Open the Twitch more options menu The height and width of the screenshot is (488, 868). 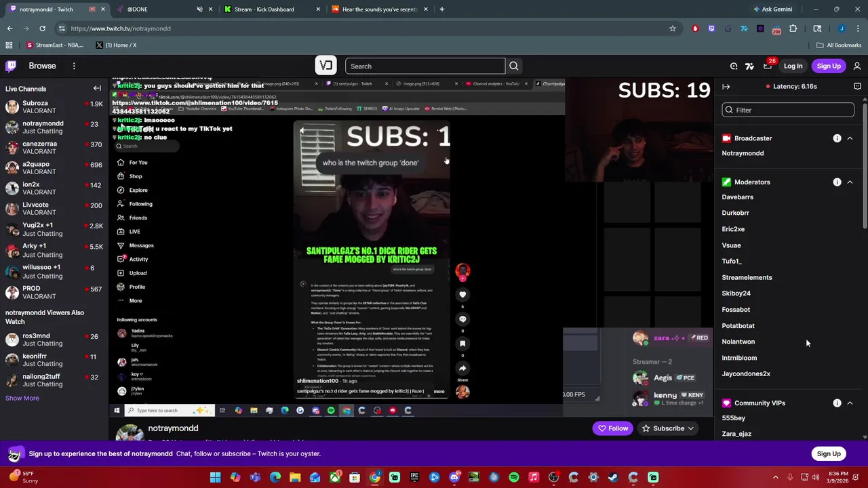[74, 66]
